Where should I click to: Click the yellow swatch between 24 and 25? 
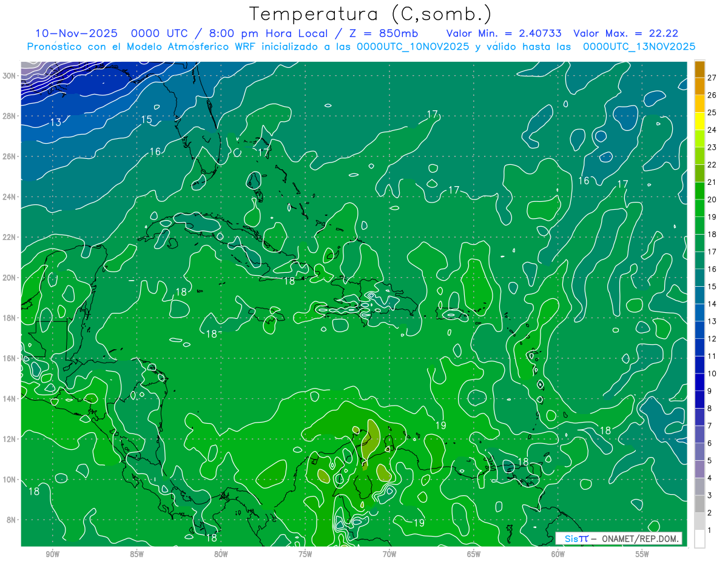point(699,121)
